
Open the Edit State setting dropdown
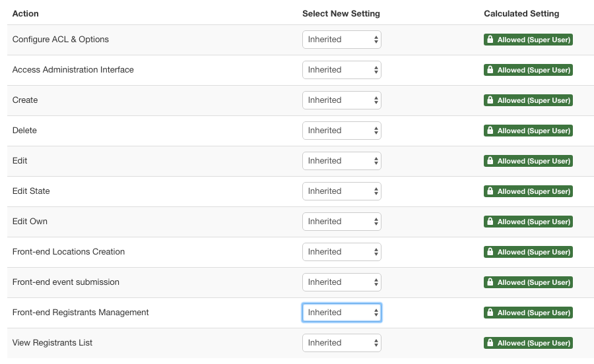click(x=341, y=191)
